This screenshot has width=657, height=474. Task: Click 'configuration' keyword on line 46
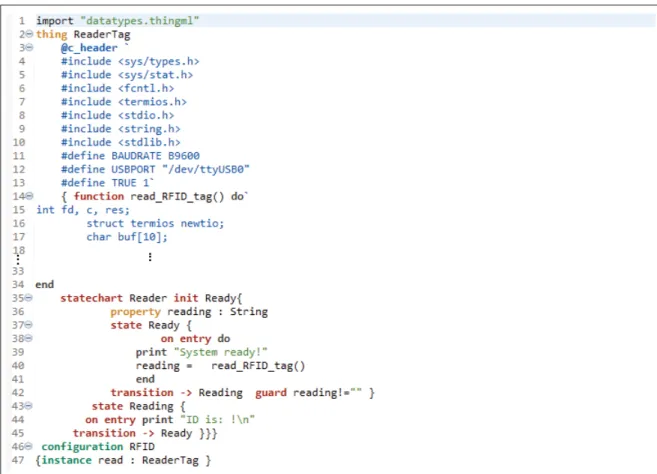[x=82, y=446]
